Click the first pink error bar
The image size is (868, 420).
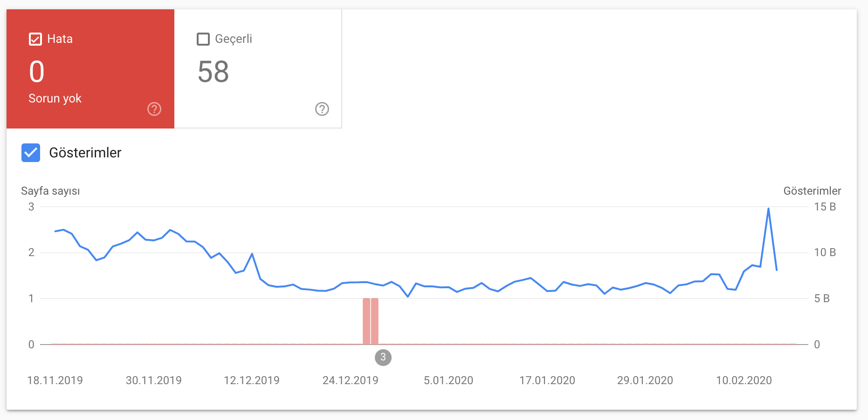[366, 321]
